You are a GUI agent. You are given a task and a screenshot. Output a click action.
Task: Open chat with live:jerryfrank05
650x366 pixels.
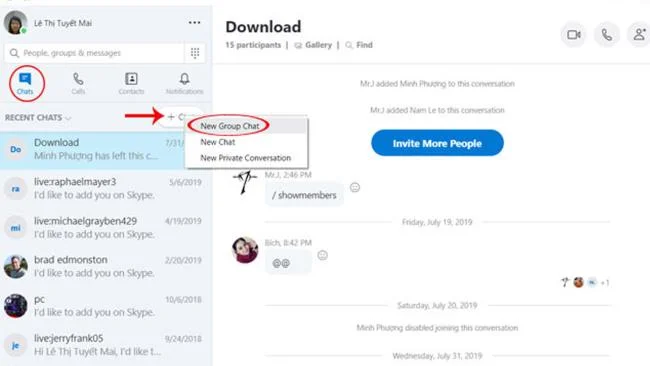[106, 344]
